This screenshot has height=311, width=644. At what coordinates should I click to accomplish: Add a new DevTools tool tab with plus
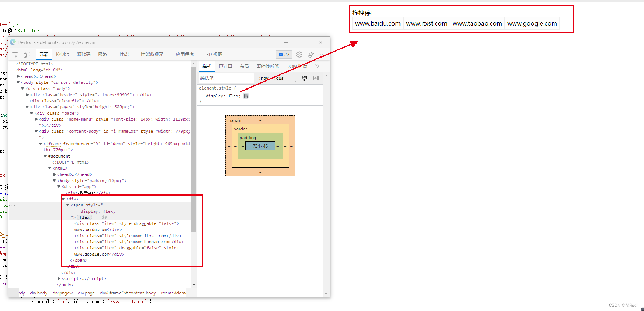tap(237, 54)
